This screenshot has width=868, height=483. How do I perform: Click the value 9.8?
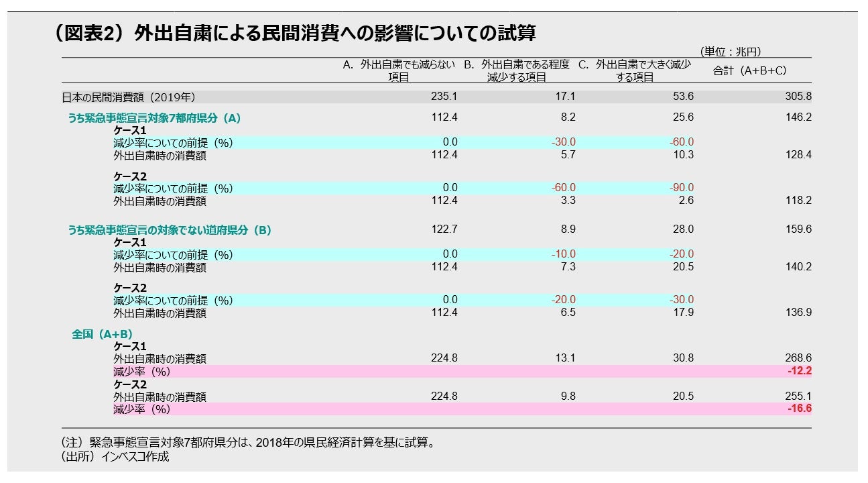568,396
